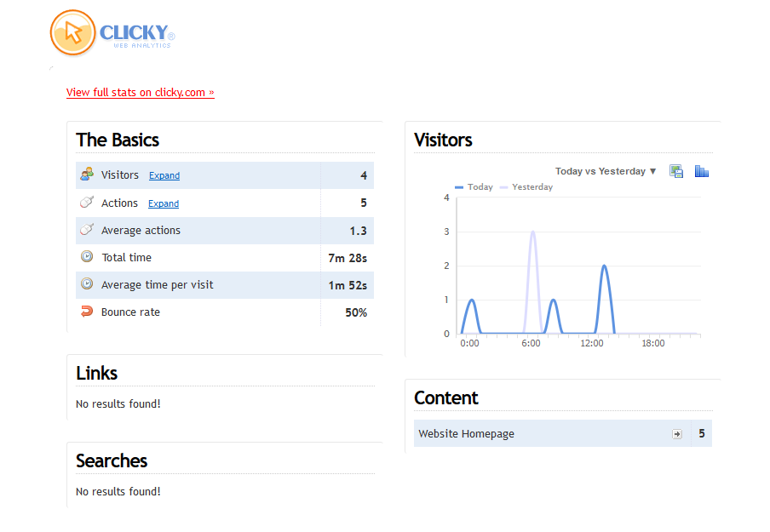Click the Today legend entry
770x532 pixels.
[474, 187]
